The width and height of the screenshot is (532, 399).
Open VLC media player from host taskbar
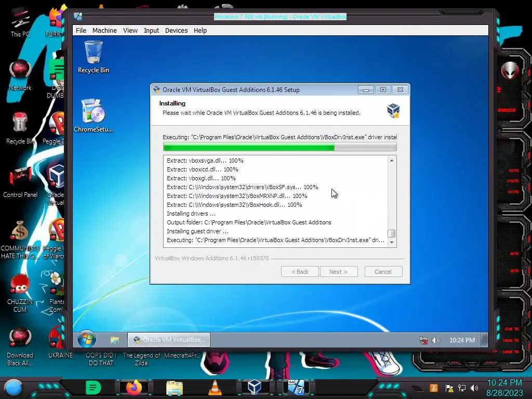click(x=215, y=388)
